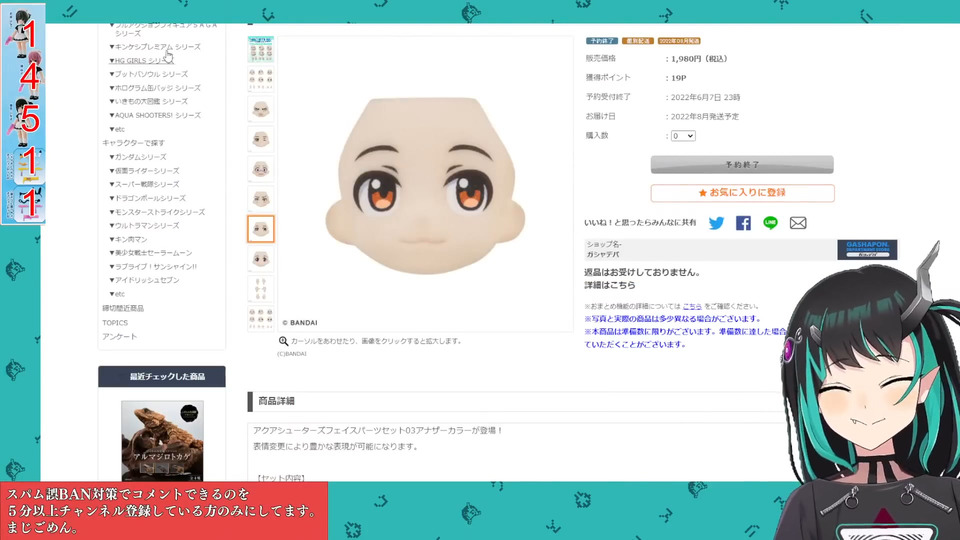Open the アルマジロトカゲ recently viewed product image
960x540 pixels.
[162, 441]
